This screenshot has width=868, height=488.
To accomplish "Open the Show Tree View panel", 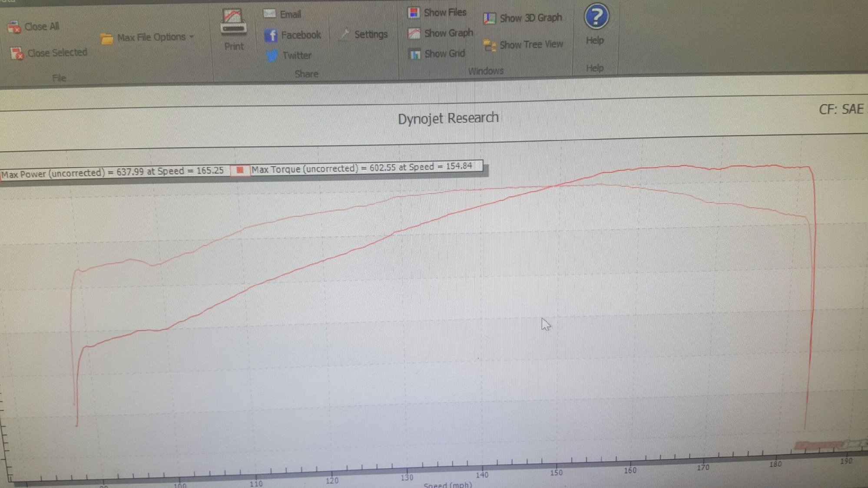I will pyautogui.click(x=523, y=45).
